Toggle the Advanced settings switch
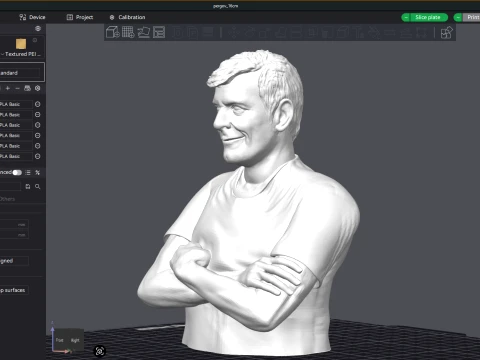 [x=17, y=172]
